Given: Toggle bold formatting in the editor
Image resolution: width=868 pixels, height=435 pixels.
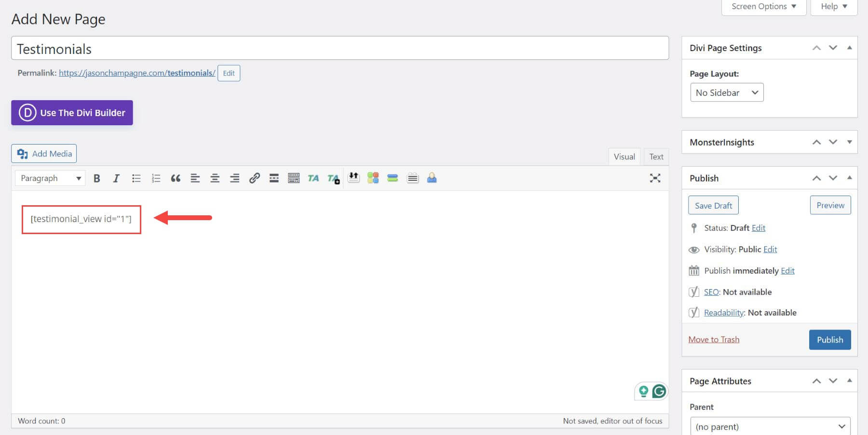Looking at the screenshot, I should [97, 178].
